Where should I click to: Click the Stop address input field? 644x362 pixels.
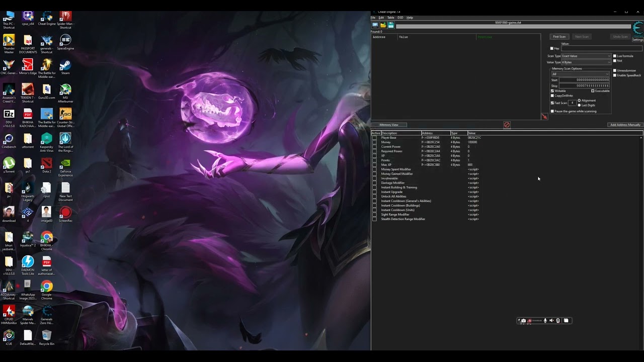tap(584, 86)
